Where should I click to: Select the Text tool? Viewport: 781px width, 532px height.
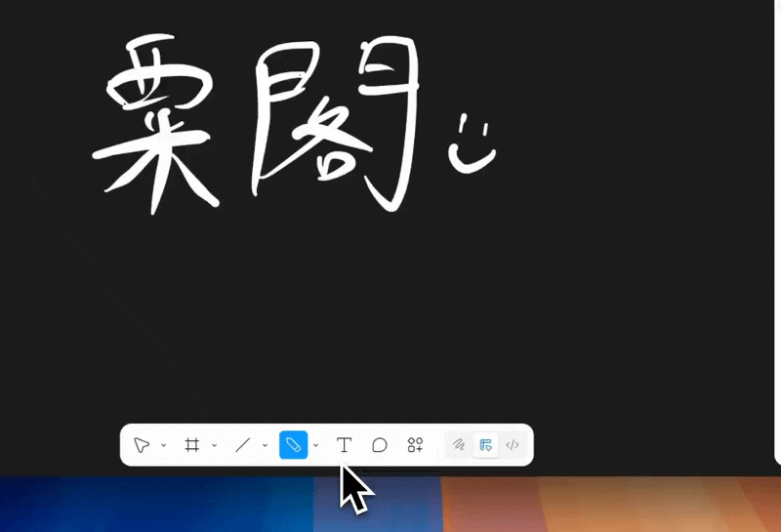click(x=344, y=445)
